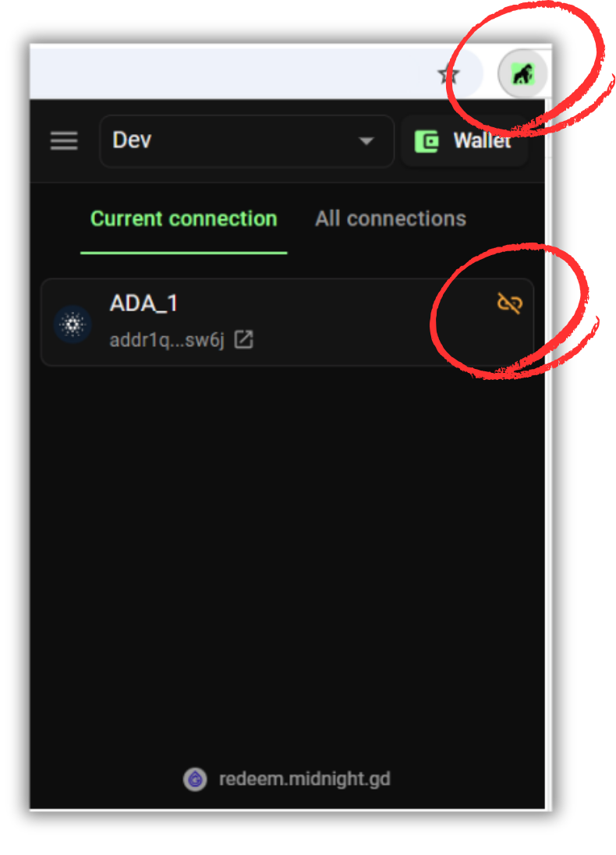Click the addr1q...sw6j address text
This screenshot has width=616, height=855.
click(x=167, y=340)
